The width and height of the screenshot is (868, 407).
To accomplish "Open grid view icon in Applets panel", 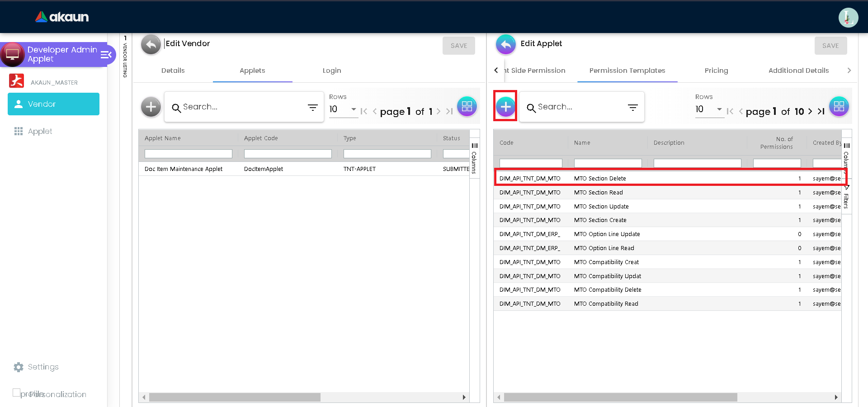I will (x=467, y=107).
